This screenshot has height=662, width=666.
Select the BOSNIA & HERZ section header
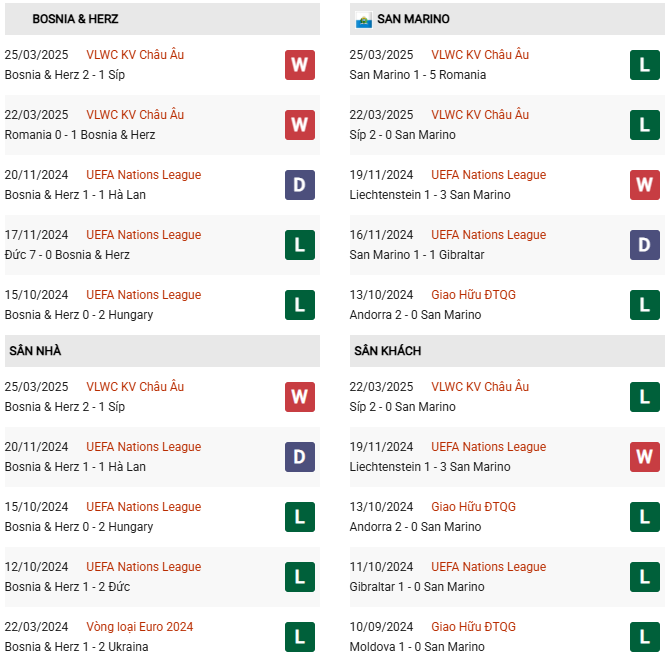coord(67,19)
